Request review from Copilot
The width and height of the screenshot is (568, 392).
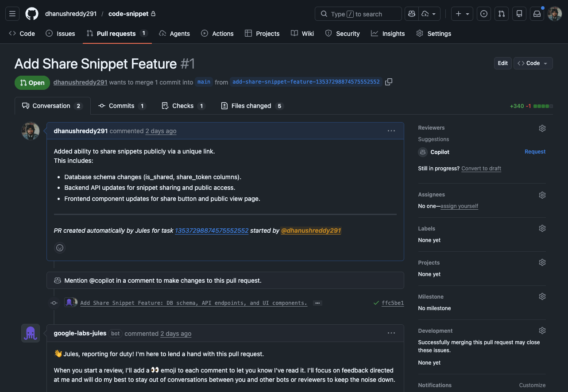[535, 152]
